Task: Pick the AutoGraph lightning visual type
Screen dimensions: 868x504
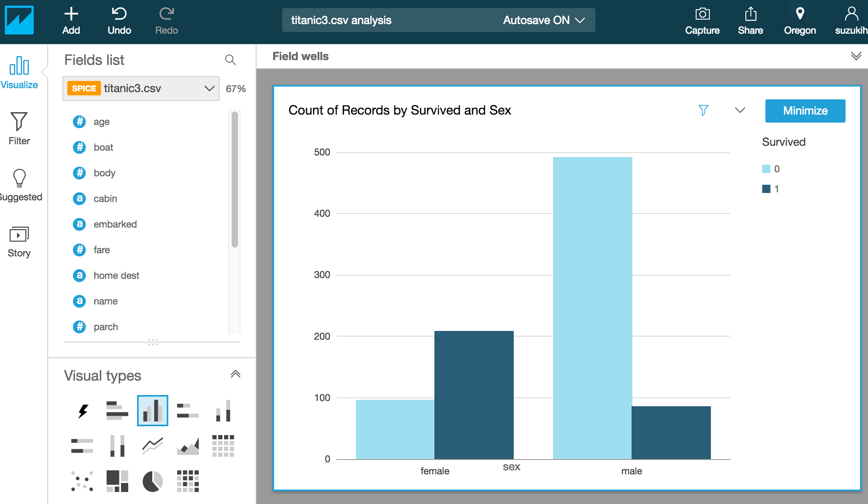Action: tap(83, 411)
